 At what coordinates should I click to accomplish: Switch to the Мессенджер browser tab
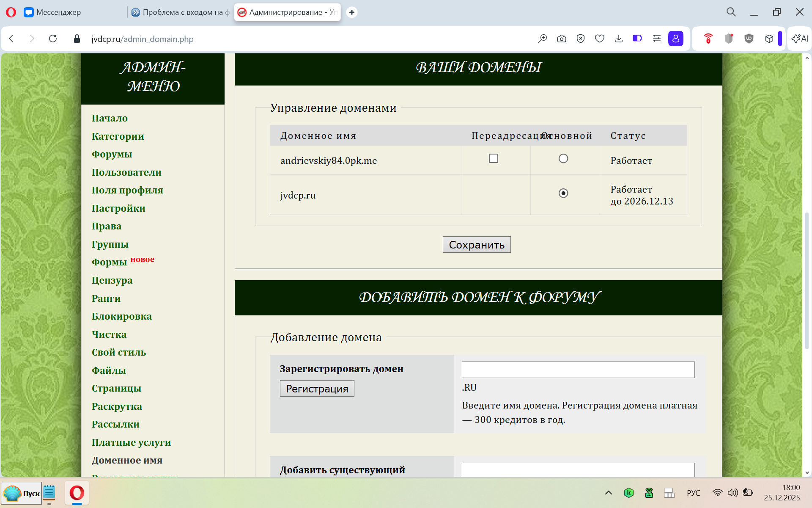[x=58, y=12]
